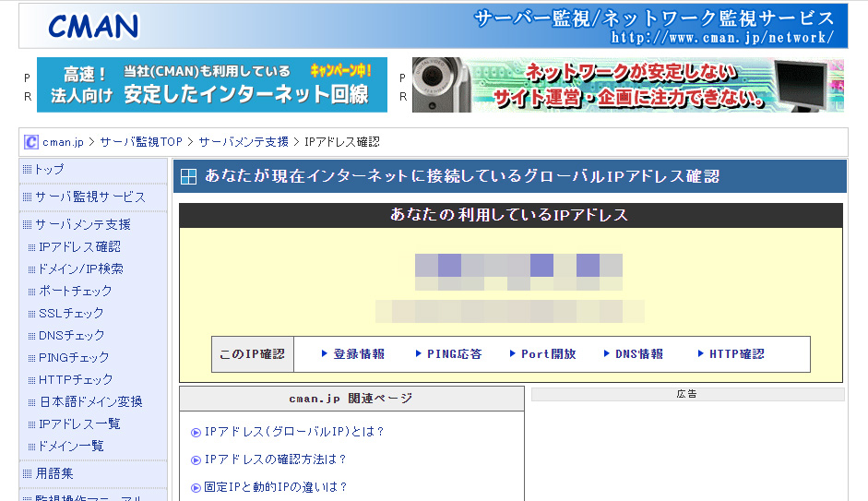Select HTTPチェック sidebar item

(76, 380)
